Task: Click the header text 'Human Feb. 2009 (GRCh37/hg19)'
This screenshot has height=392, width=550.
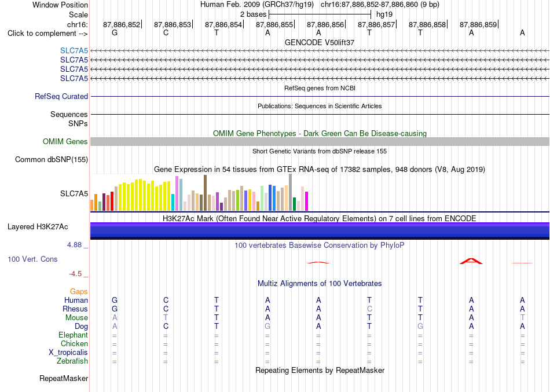Action: coord(258,5)
